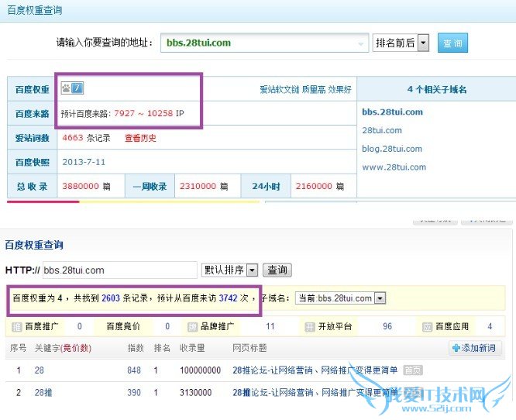
Task: Click the 爱站词数 row label
Action: point(33,138)
